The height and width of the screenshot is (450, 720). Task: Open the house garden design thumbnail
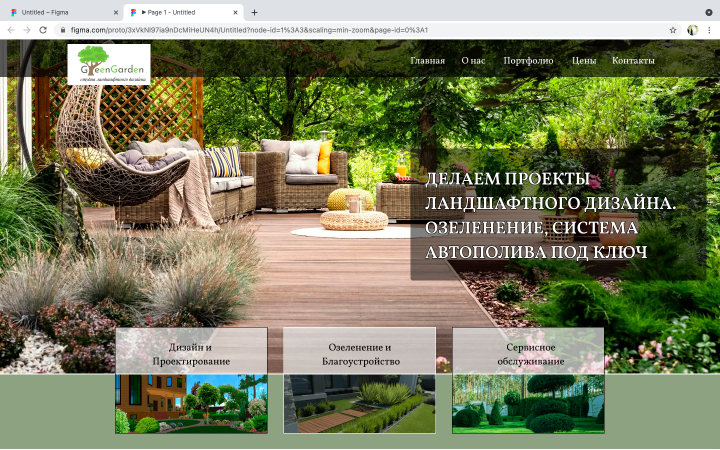point(191,404)
